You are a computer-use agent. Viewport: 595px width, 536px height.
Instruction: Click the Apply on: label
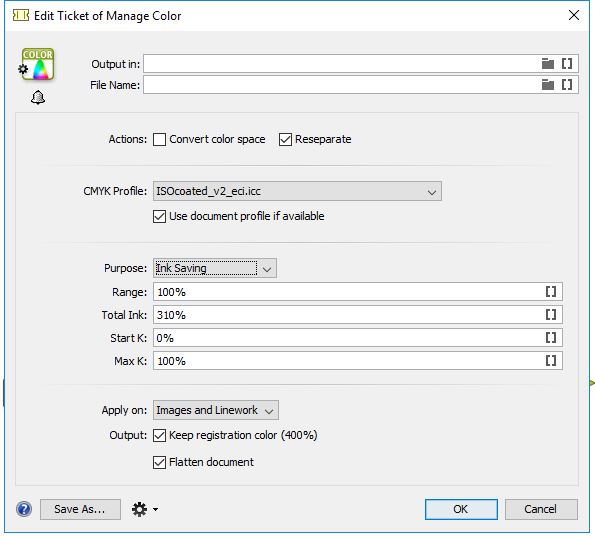coord(124,410)
